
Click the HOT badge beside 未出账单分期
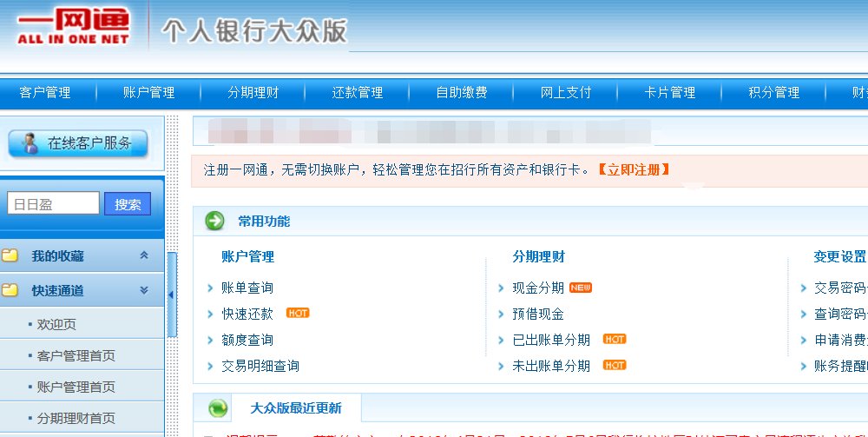point(615,365)
